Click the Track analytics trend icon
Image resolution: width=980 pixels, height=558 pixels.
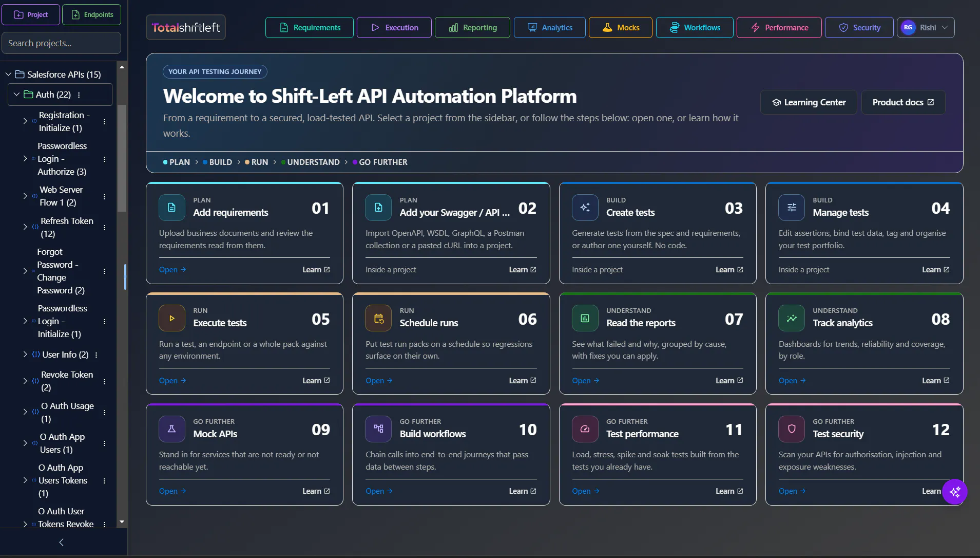click(792, 319)
